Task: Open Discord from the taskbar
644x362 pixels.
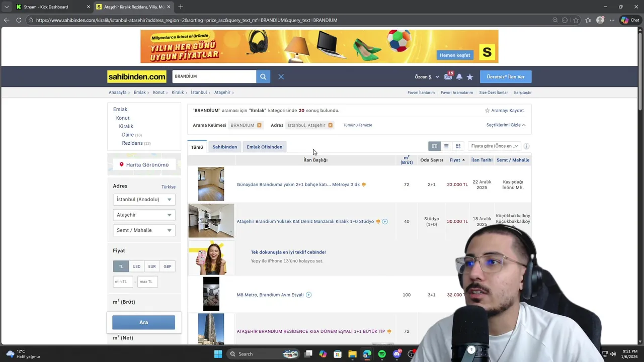Action: 397,354
